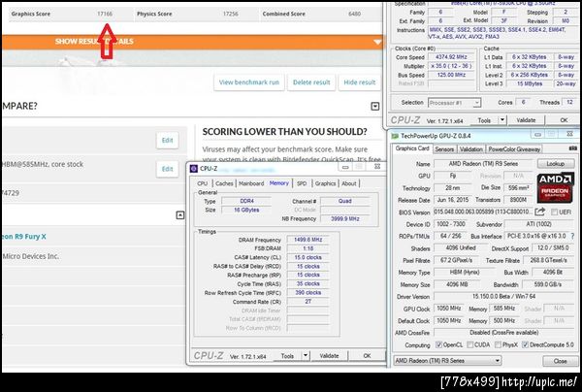The width and height of the screenshot is (582, 392).
Task: Toggle the DirectCompute 5.0 checkbox
Action: [x=525, y=344]
